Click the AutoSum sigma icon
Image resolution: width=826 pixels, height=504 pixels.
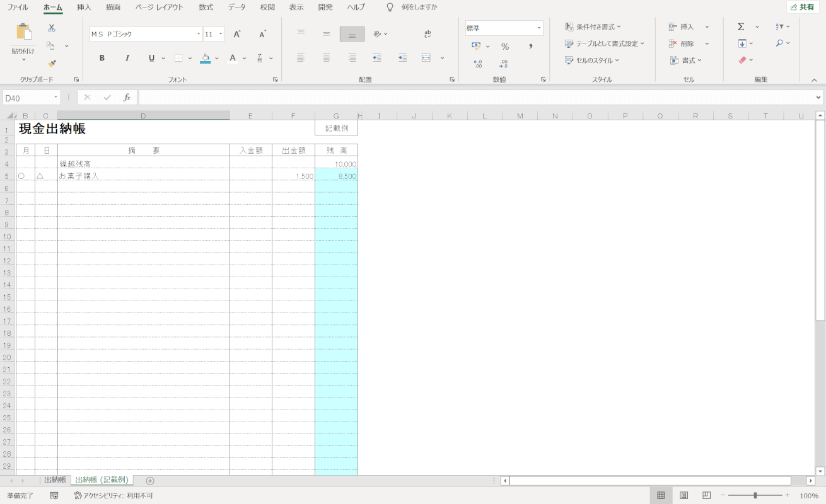click(x=741, y=27)
